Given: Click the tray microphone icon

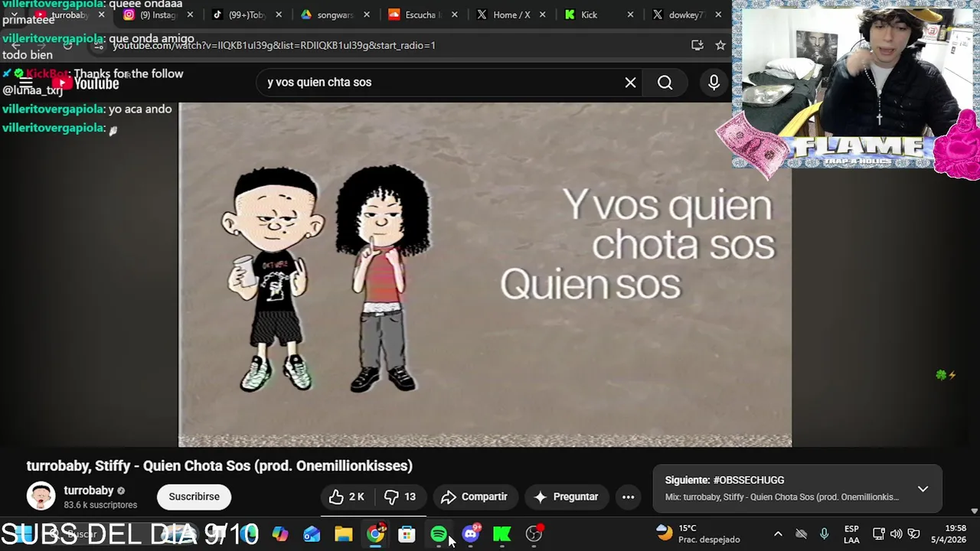Looking at the screenshot, I should coord(824,533).
